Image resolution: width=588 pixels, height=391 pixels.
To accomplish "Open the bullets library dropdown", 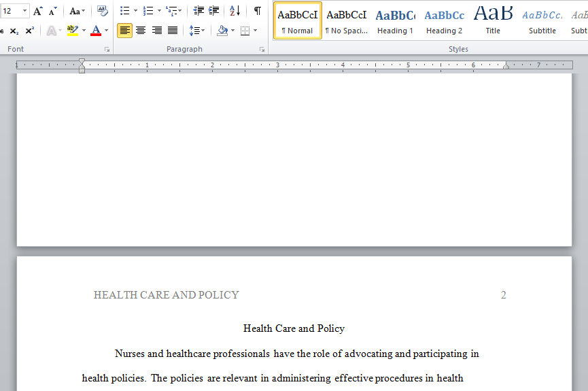I will pos(135,12).
